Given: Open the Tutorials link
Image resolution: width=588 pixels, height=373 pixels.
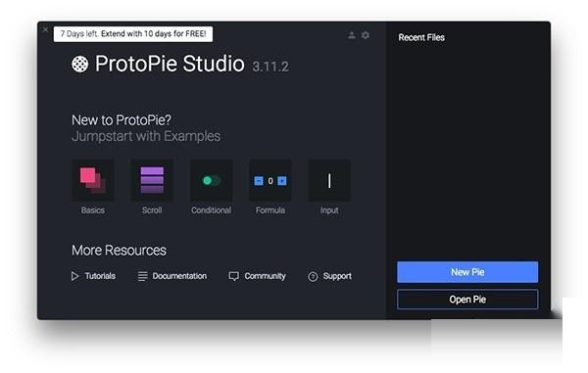Looking at the screenshot, I should [x=100, y=276].
